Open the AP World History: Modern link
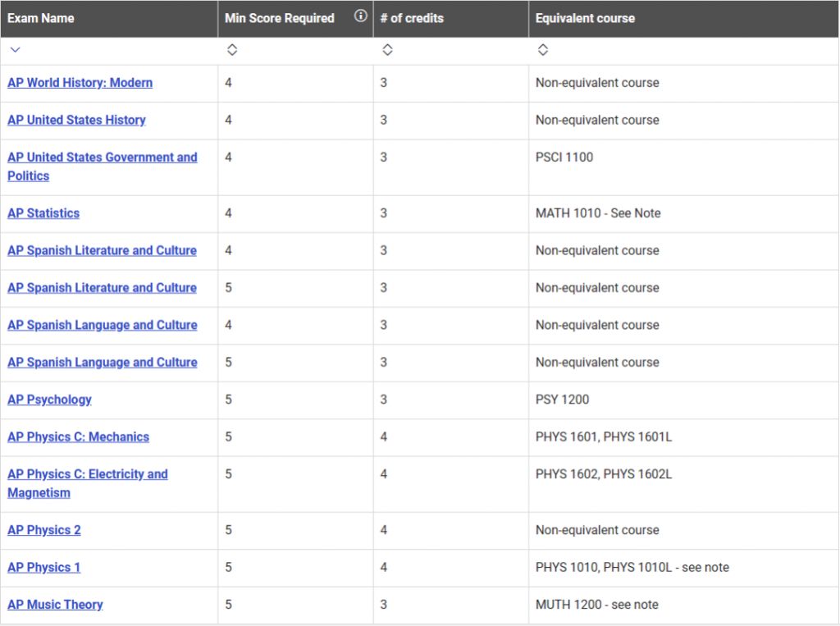This screenshot has height=626, width=840. click(x=80, y=83)
